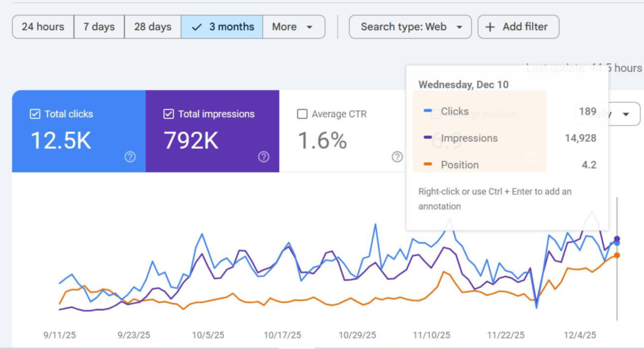Viewport: 644px width, 349px height.
Task: Click the plus icon in Add filter
Action: click(x=490, y=27)
